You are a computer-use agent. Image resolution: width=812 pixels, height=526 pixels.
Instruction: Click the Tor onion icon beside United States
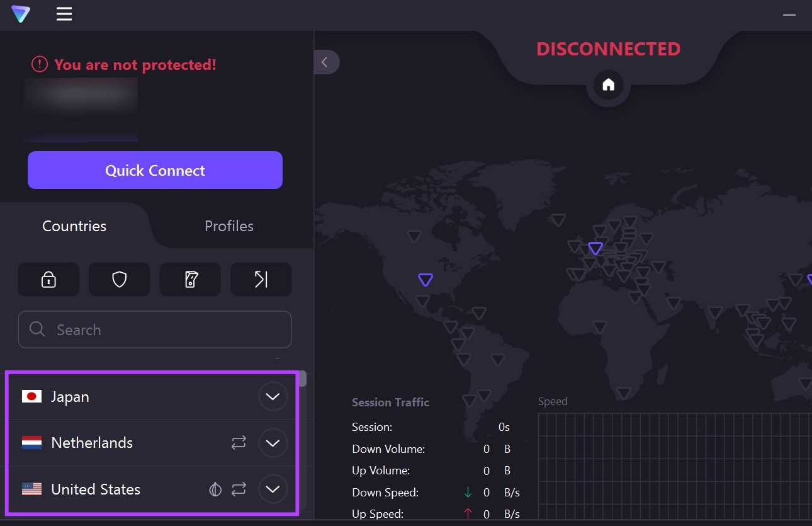(x=215, y=489)
